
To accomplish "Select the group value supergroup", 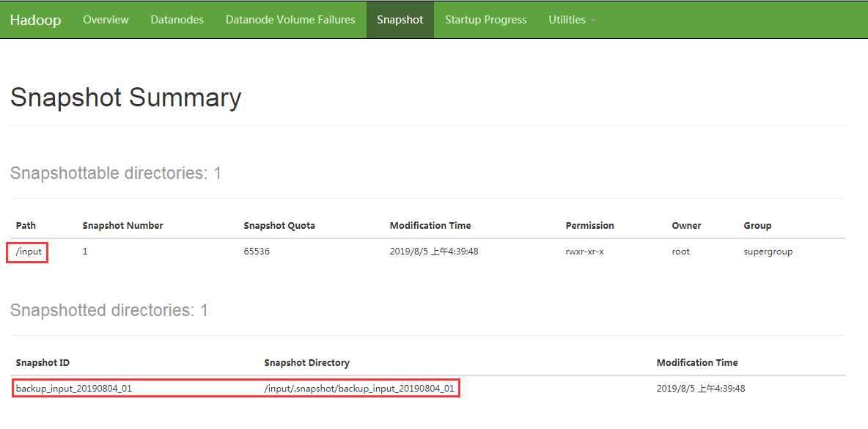I will coord(768,252).
